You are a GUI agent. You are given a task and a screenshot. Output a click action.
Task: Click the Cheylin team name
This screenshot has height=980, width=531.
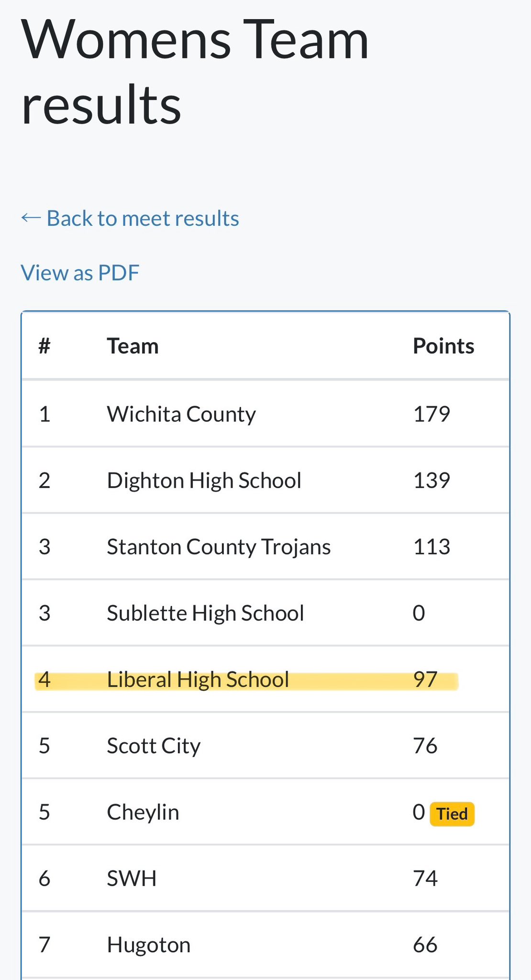[143, 812]
